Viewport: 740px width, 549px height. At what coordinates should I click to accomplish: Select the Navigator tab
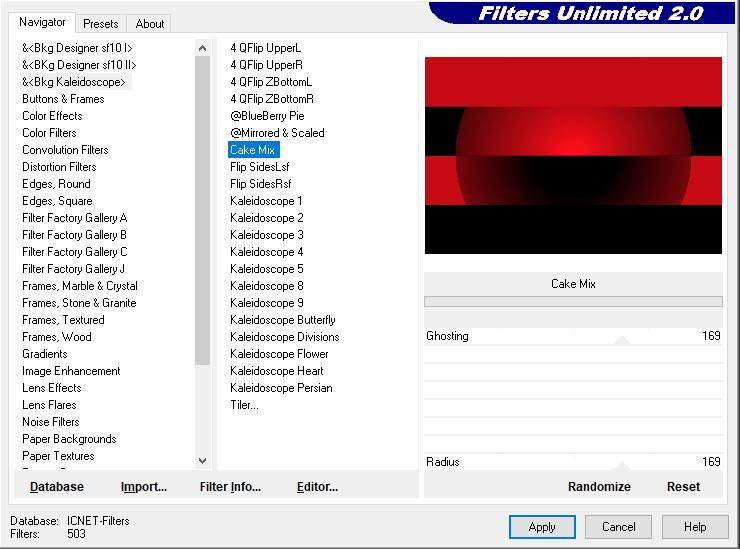pos(42,22)
